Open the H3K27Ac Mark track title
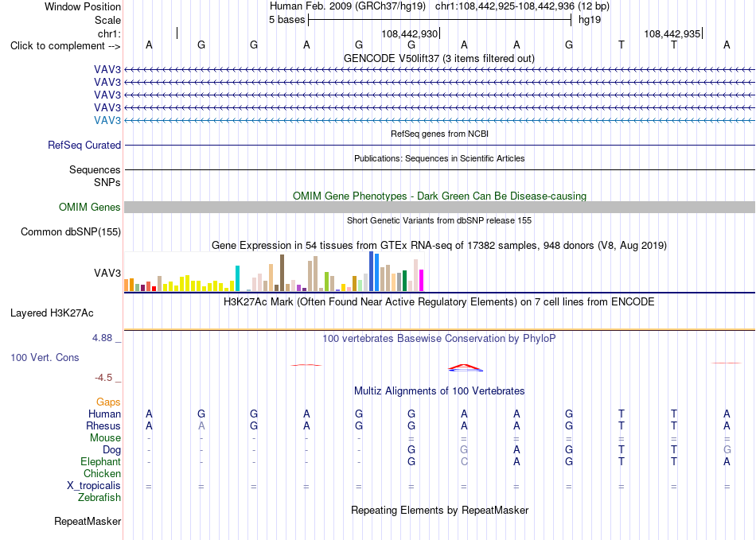The height and width of the screenshot is (540, 756). click(x=439, y=302)
